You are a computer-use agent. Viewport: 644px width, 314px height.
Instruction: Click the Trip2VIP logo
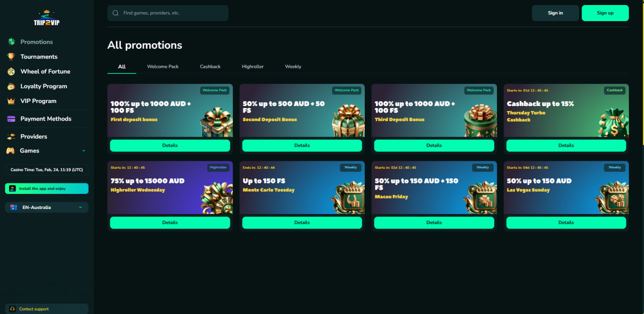(47, 19)
